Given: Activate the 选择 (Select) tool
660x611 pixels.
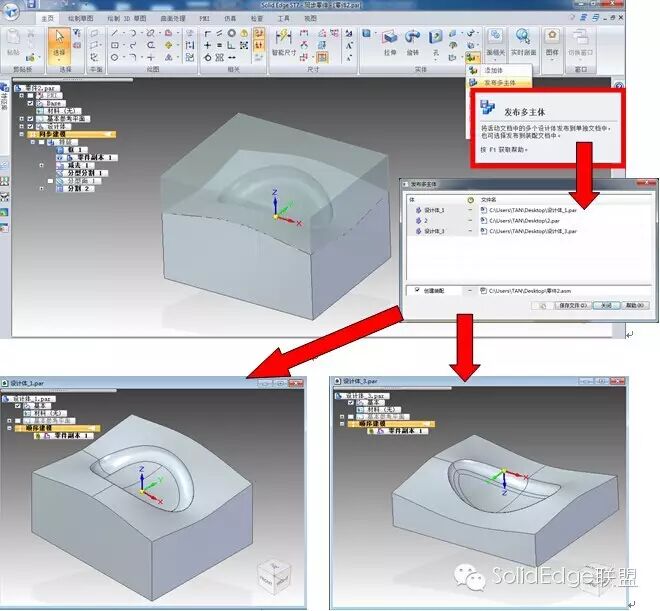Looking at the screenshot, I should point(59,45).
